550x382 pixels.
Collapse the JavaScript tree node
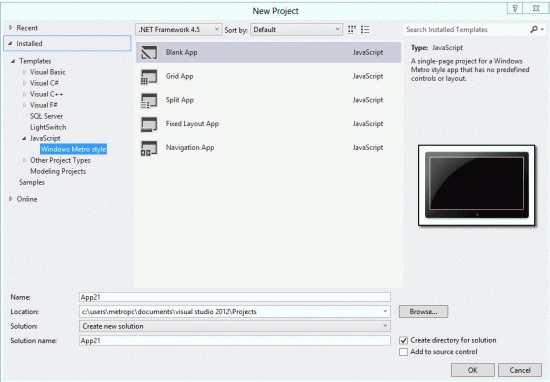tap(24, 138)
